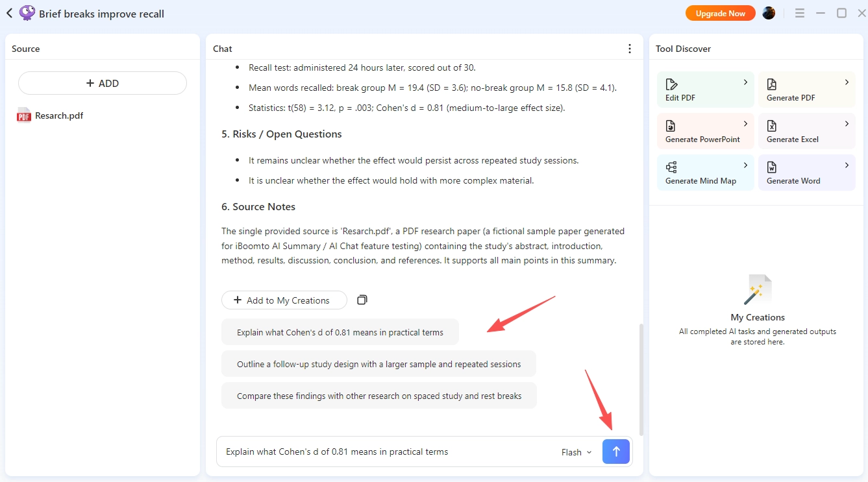Click the My Creations magic wand icon
This screenshot has height=482, width=868.
tap(758, 289)
